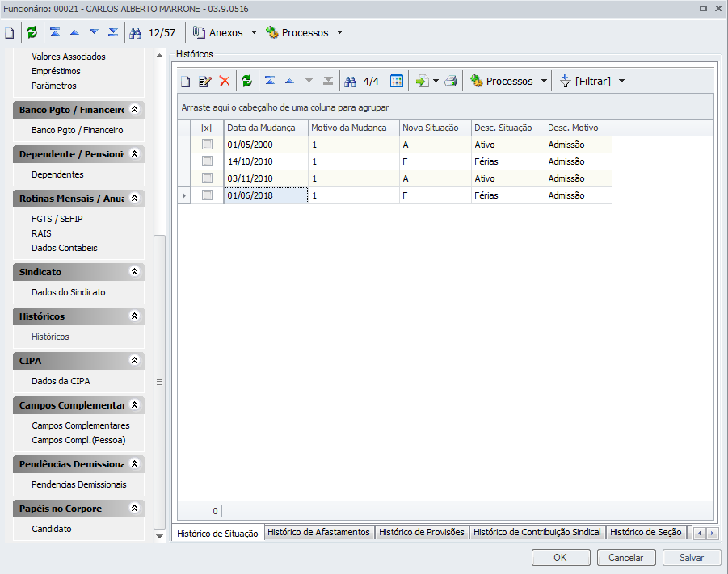Toggle the select-all [x] column header

coord(207,128)
